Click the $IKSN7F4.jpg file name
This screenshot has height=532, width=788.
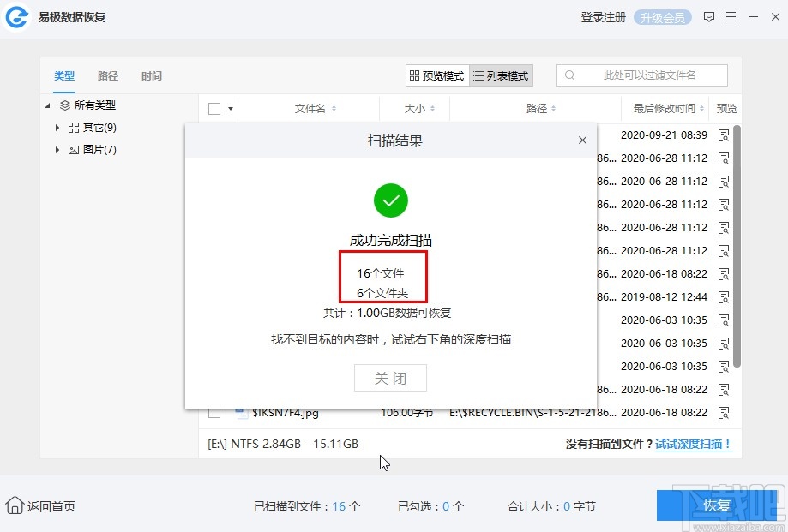(x=285, y=413)
